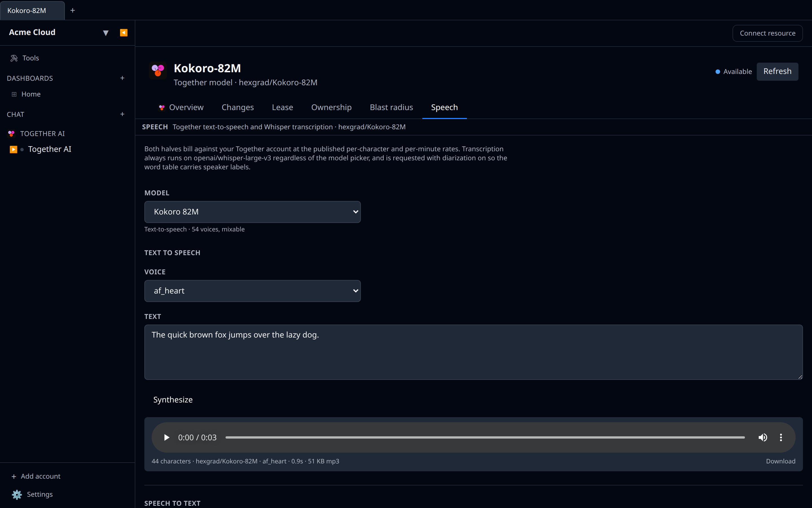Expand the Together AI account with orange arrow
The width and height of the screenshot is (812, 508).
(x=14, y=149)
